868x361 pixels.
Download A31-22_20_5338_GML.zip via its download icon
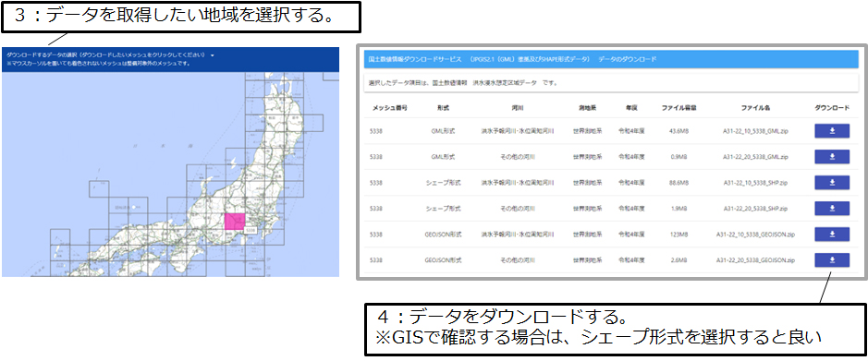pos(831,157)
